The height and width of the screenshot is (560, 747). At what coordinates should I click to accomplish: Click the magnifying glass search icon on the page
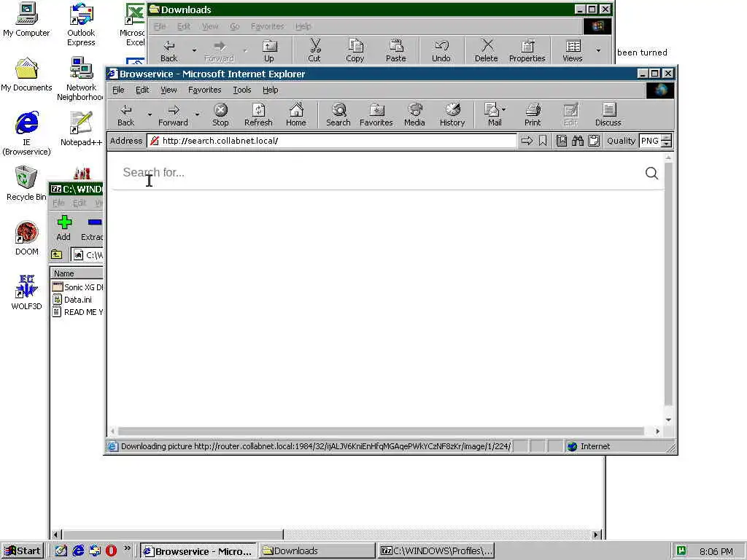[651, 173]
